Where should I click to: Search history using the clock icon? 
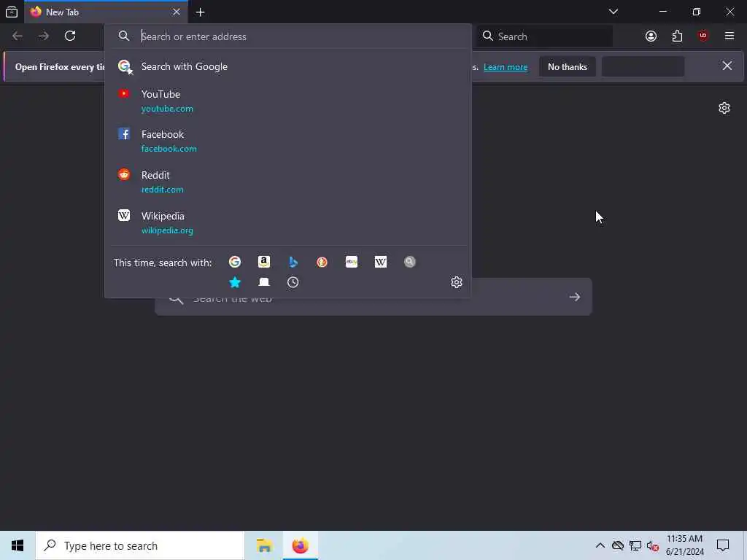[x=293, y=282]
